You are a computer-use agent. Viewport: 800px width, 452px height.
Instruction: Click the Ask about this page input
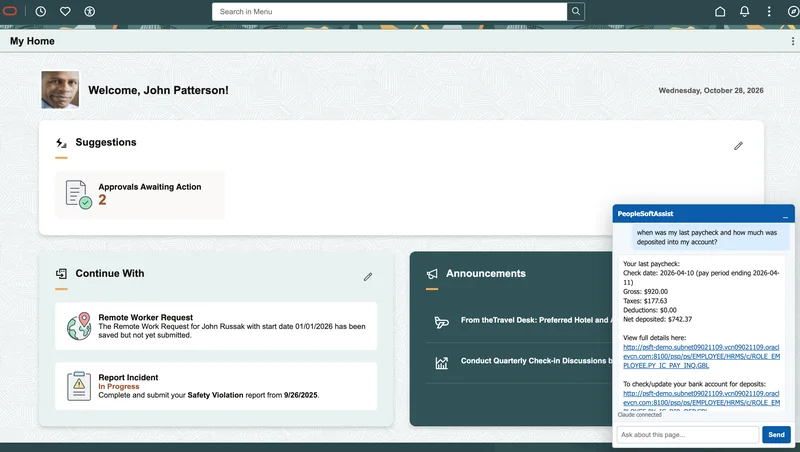pyautogui.click(x=688, y=435)
